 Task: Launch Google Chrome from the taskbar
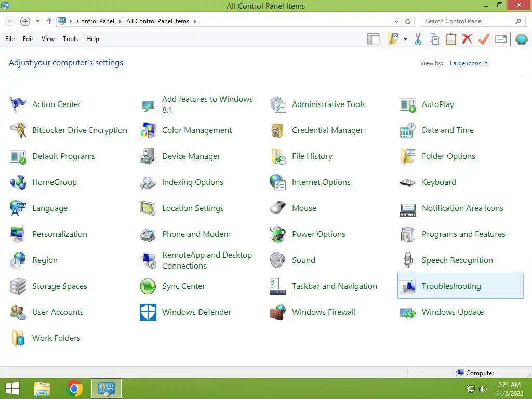[74, 389]
